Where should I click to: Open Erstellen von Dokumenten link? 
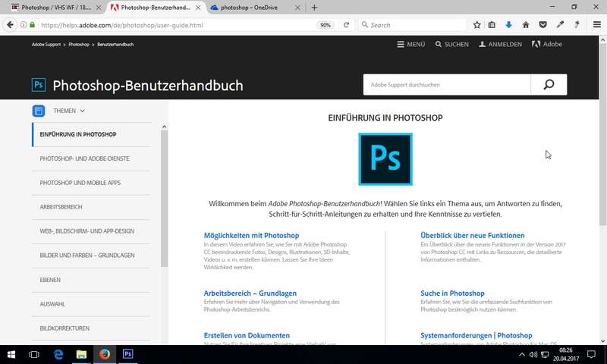(x=247, y=335)
